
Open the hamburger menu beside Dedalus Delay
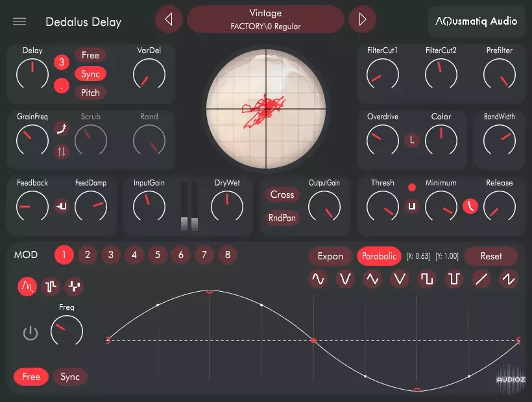click(19, 21)
